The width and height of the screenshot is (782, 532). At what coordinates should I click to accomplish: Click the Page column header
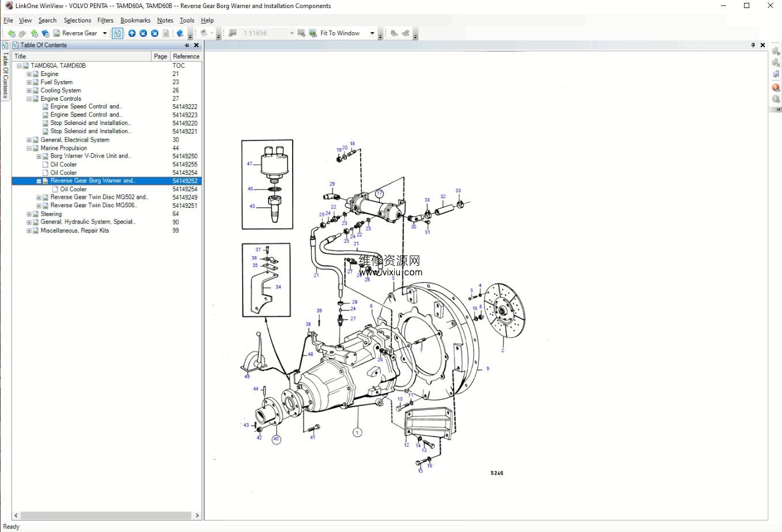[x=160, y=56]
